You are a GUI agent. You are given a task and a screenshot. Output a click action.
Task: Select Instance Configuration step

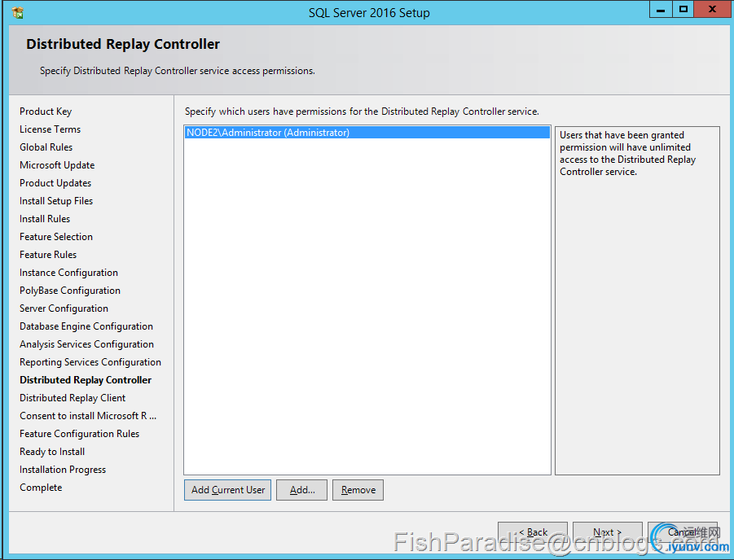[68, 273]
